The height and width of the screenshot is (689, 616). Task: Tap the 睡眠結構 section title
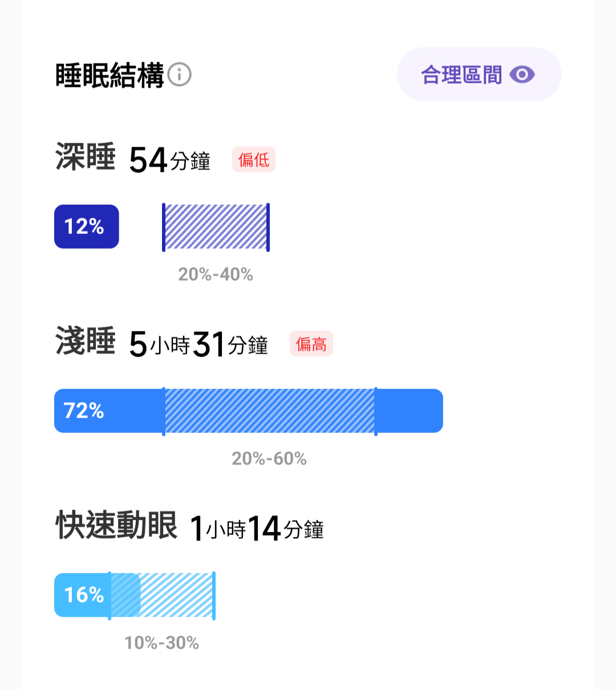tap(110, 75)
